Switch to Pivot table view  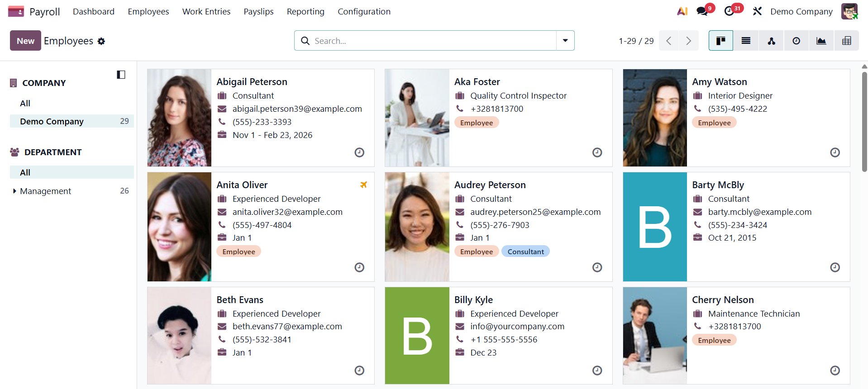click(846, 41)
